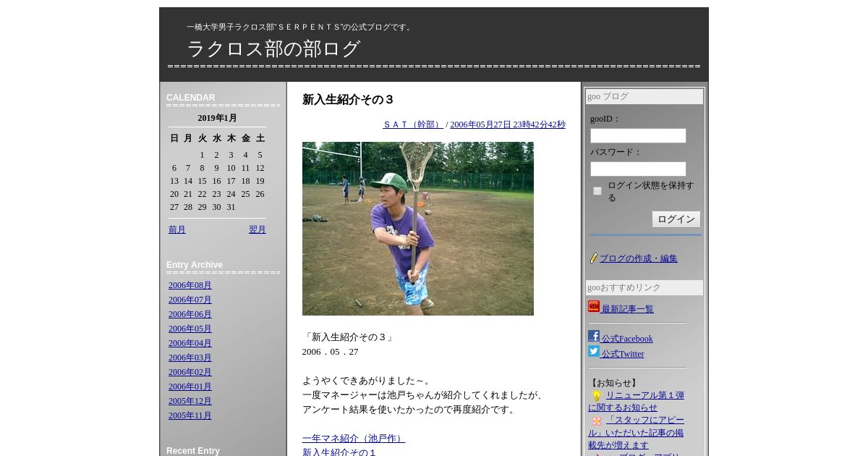The width and height of the screenshot is (868, 456).
Task: Open the 2005年11月 archive
Action: [x=190, y=415]
